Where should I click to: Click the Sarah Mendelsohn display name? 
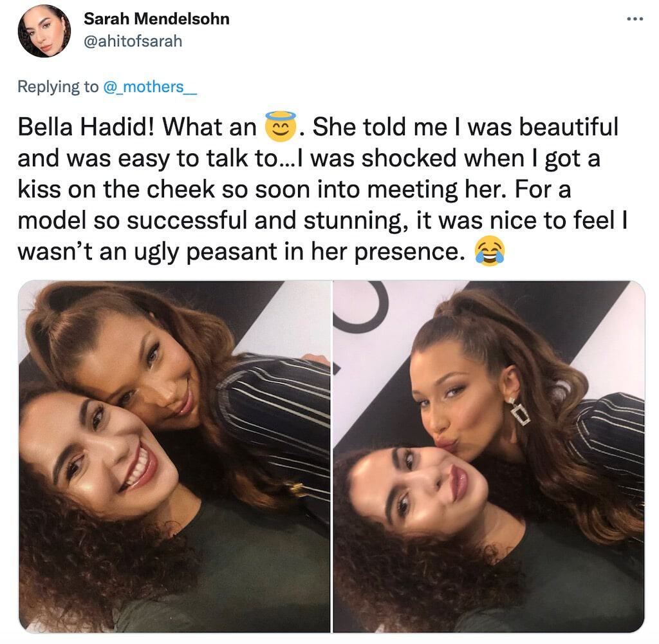point(156,19)
